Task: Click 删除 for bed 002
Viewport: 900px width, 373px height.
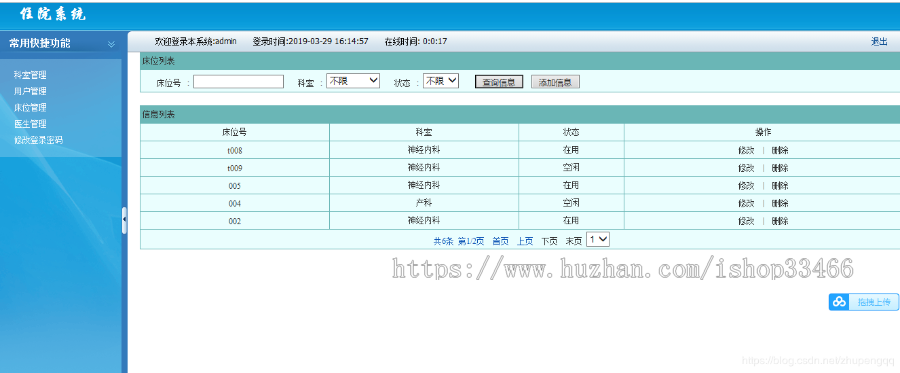Action: click(x=780, y=221)
